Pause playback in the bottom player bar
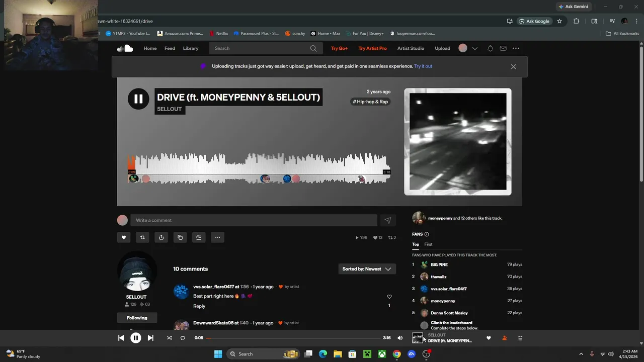The height and width of the screenshot is (362, 644). point(136,338)
